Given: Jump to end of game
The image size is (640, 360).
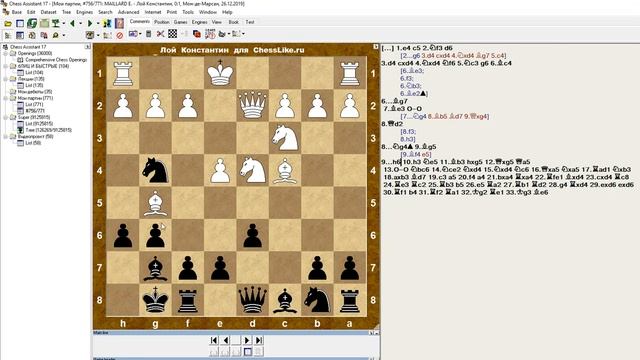Looking at the screenshot, I should pyautogui.click(x=258, y=340).
